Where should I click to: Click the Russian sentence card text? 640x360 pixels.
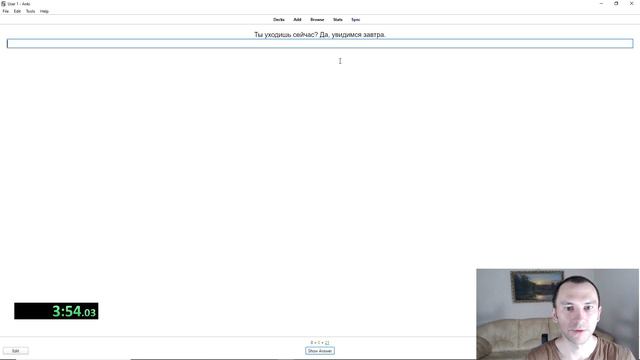point(320,35)
